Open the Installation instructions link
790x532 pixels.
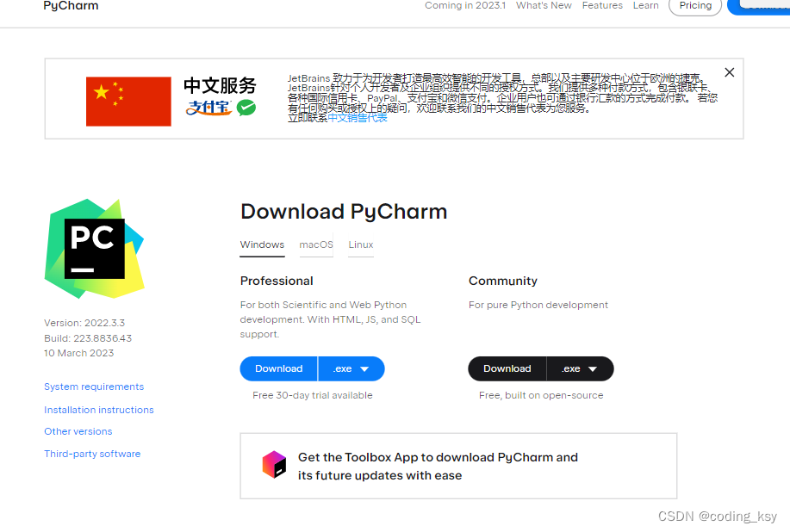(x=99, y=410)
